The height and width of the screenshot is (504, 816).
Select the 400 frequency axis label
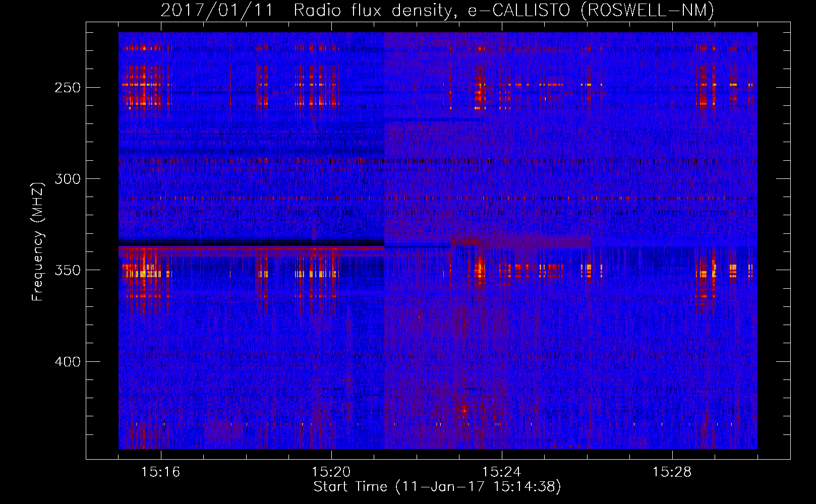pos(68,362)
